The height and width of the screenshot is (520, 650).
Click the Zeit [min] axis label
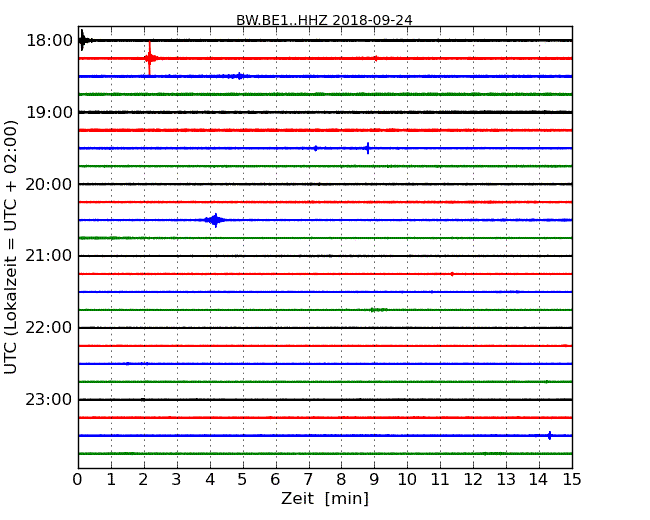point(325,498)
